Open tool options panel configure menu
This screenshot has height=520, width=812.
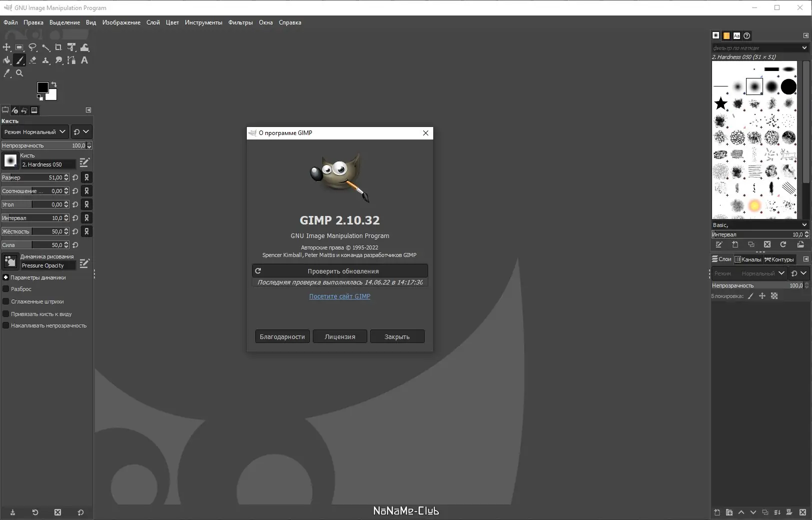(x=88, y=110)
